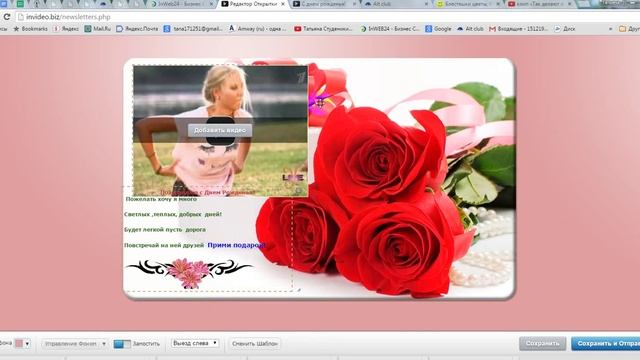Open the Выезд слева dropdown
The image size is (640, 360).
coord(195,343)
